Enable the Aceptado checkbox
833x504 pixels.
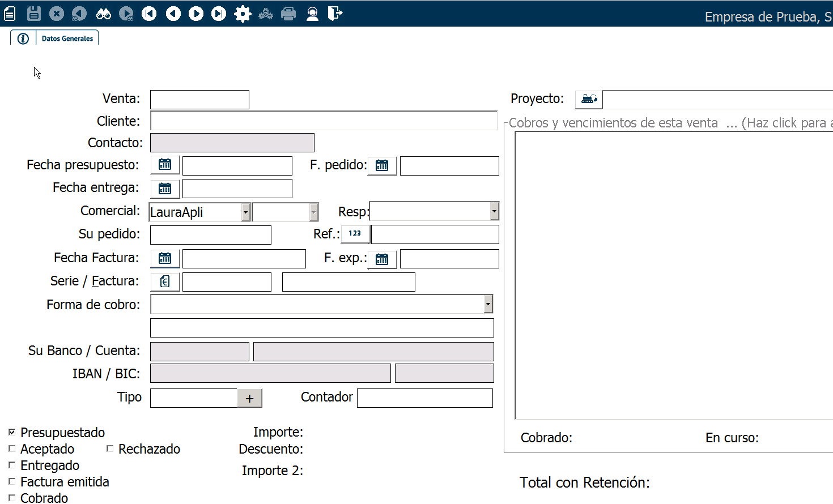pyautogui.click(x=12, y=449)
